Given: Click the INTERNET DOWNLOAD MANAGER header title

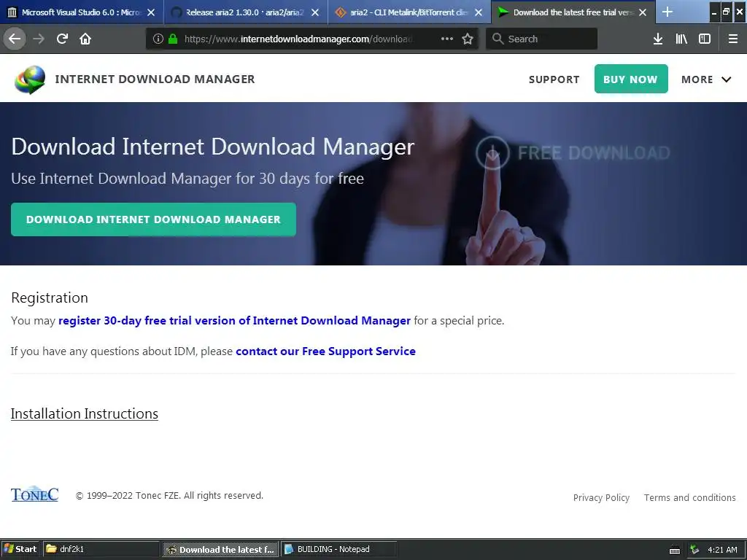Looking at the screenshot, I should click(x=155, y=79).
